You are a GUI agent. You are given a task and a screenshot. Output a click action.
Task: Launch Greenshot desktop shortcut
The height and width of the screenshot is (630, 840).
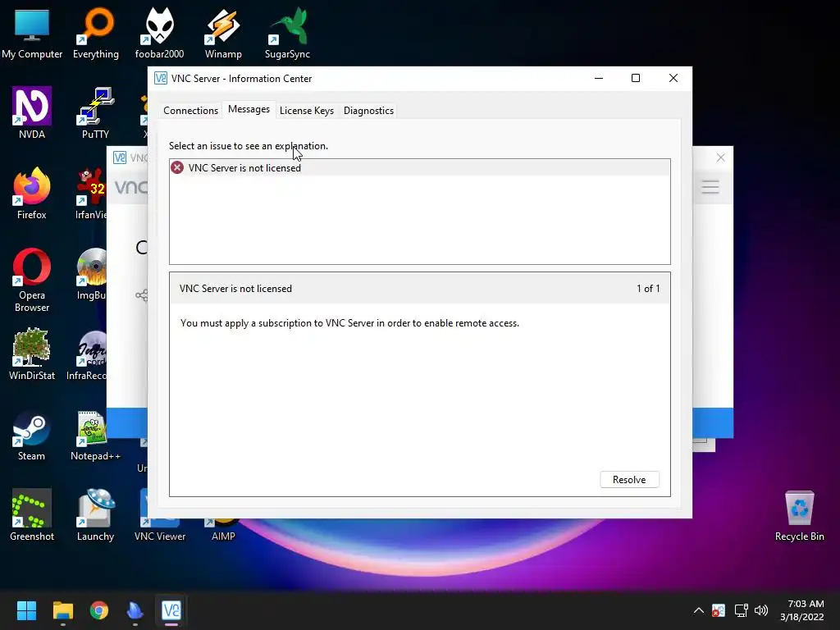(32, 515)
